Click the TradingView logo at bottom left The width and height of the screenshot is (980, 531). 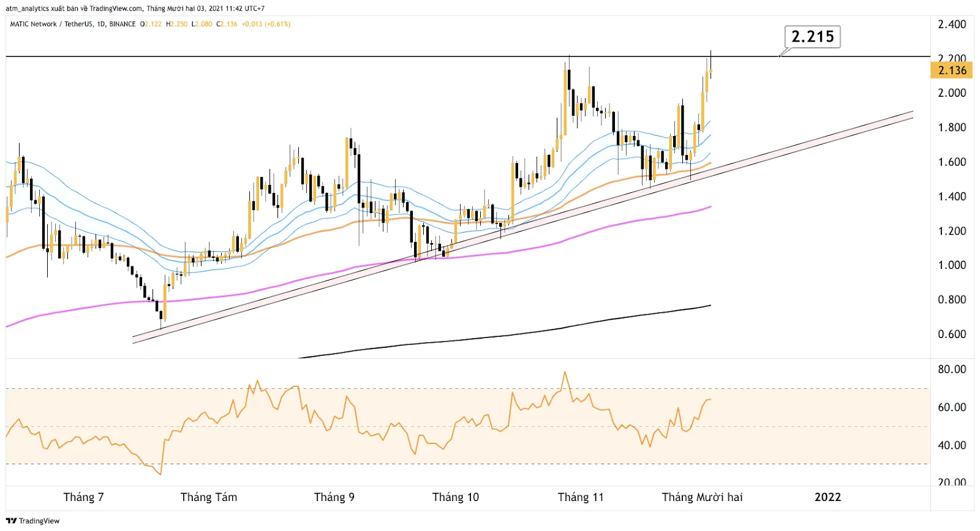tap(33, 521)
